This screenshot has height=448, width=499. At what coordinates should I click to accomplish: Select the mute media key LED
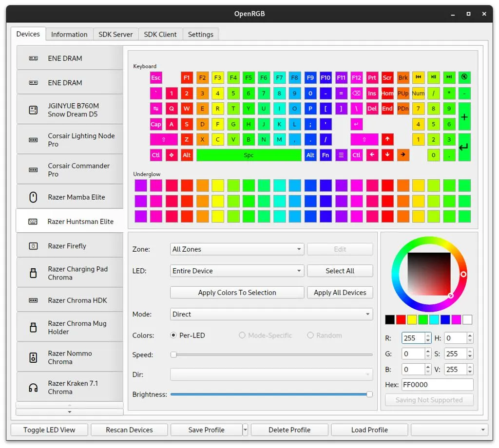[464, 77]
